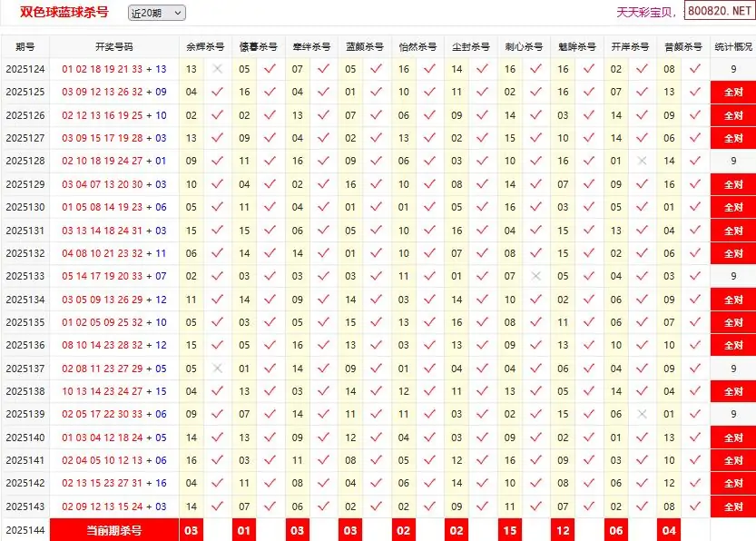Select the 余辉杀号 column header

click(204, 46)
